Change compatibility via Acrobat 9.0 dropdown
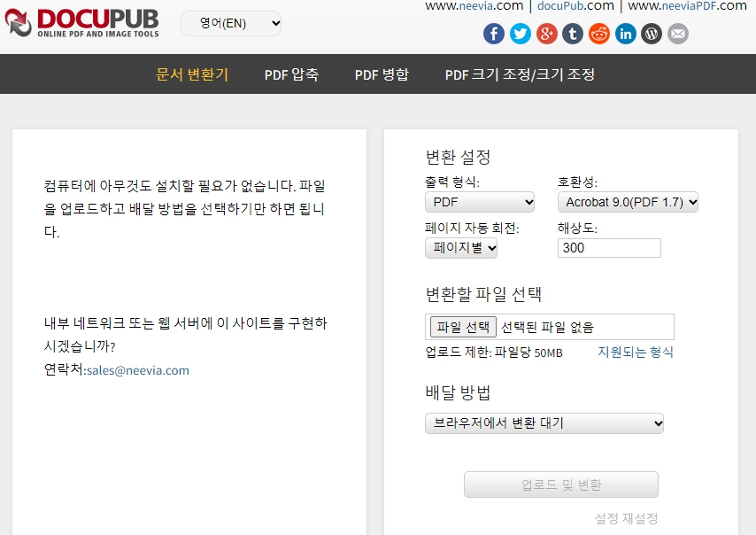This screenshot has height=535, width=756. 628,202
